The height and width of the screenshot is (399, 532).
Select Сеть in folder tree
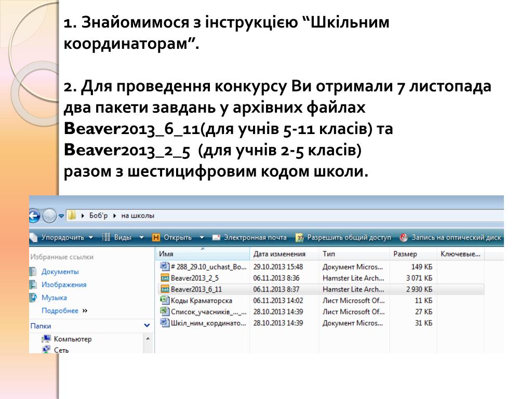[61, 350]
